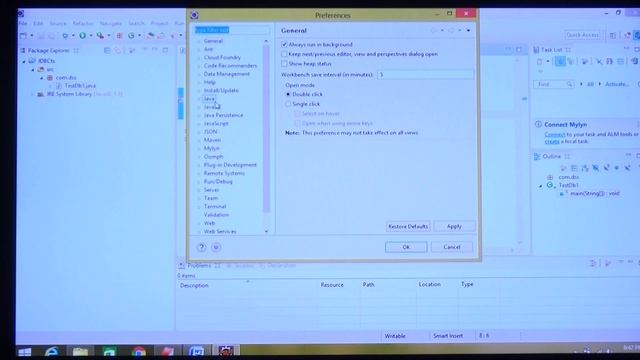Open Windows Start button on taskbar
640x360 pixels.
click(x=24, y=352)
